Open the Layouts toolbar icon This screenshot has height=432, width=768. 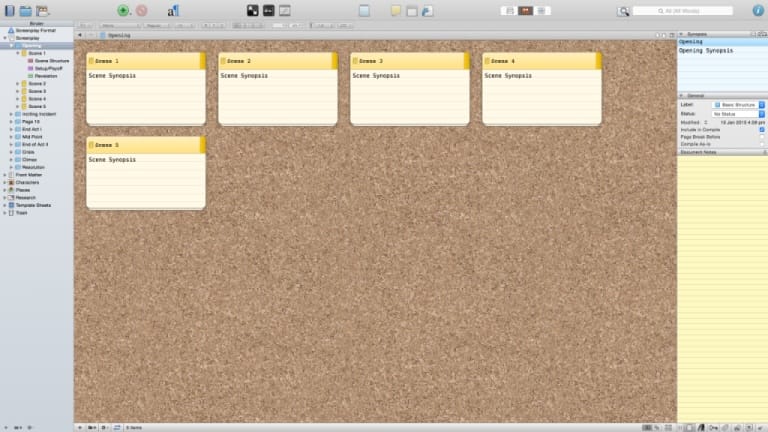click(43, 10)
